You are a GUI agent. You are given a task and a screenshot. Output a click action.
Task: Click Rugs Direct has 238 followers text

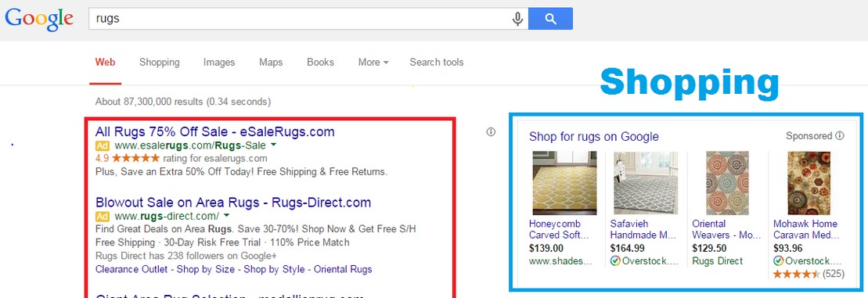tap(186, 256)
